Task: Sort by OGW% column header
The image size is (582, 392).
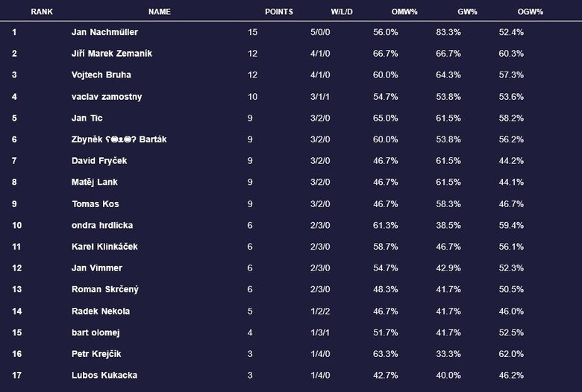Action: [530, 12]
